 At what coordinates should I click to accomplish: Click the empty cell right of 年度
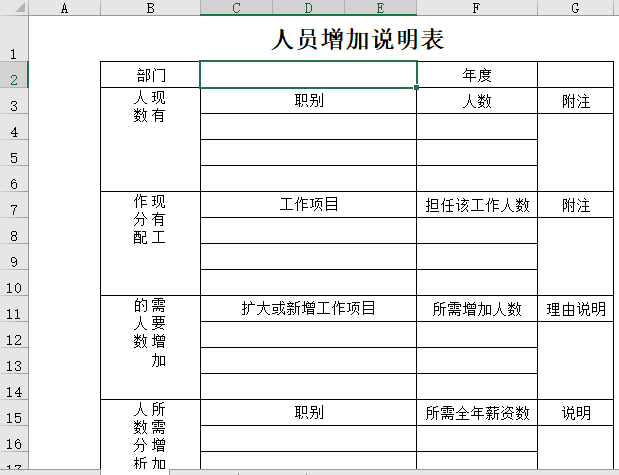point(575,75)
